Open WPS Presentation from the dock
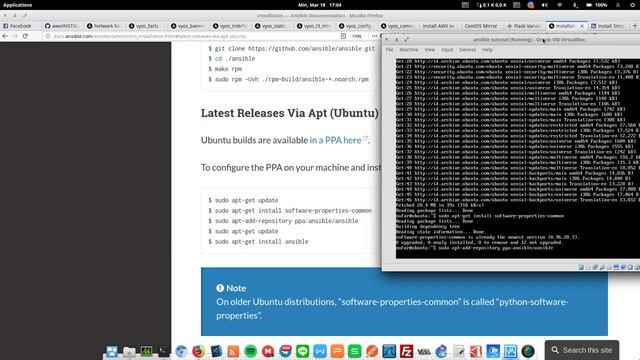The width and height of the screenshot is (640, 360). pyautogui.click(x=337, y=351)
